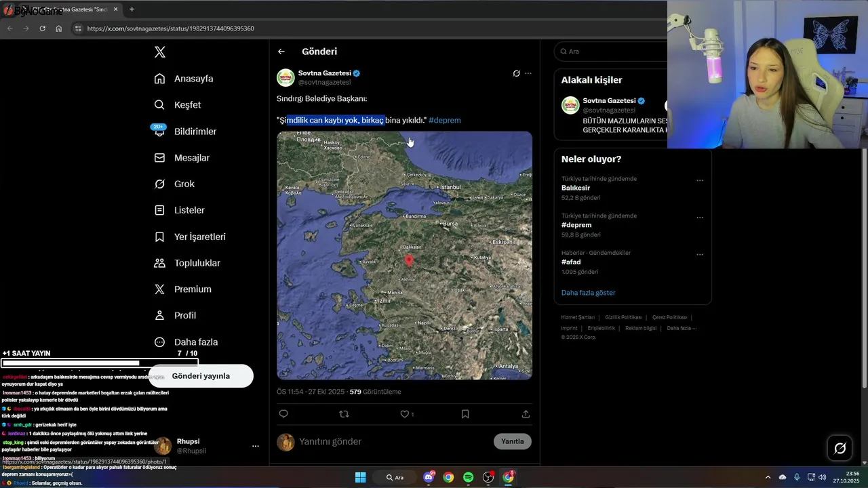Click the browser home icon
868x488 pixels.
tap(59, 28)
